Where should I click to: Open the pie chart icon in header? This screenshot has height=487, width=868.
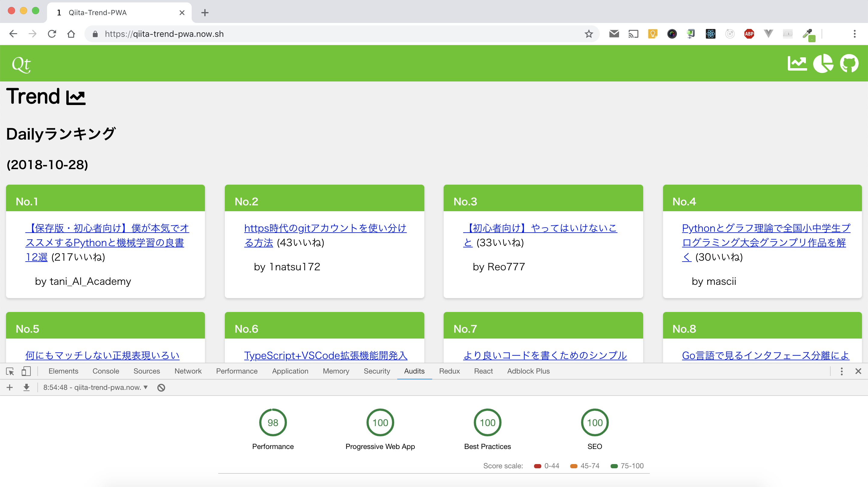pyautogui.click(x=823, y=63)
